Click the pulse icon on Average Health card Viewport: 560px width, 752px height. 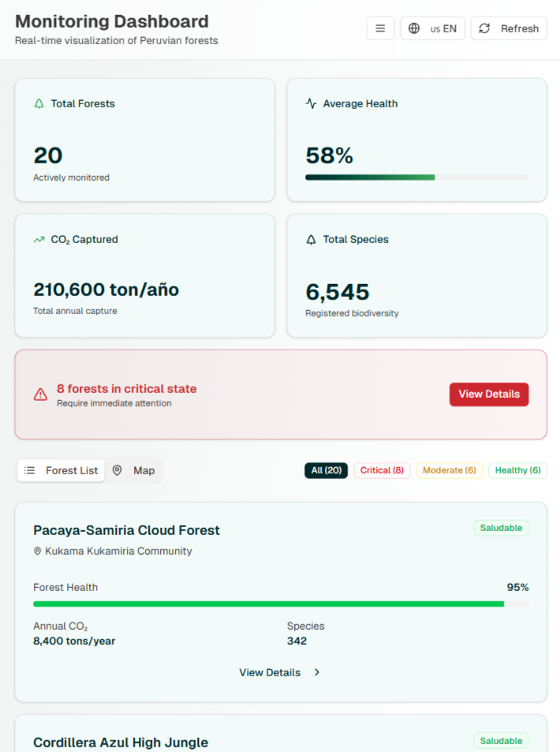pos(309,103)
